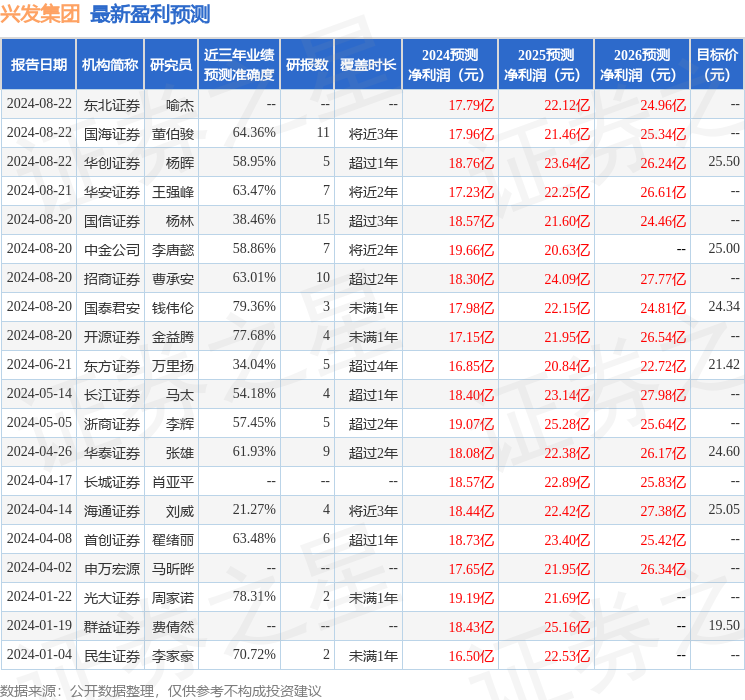
Task: Click analyst name 王强峰
Action: [173, 192]
